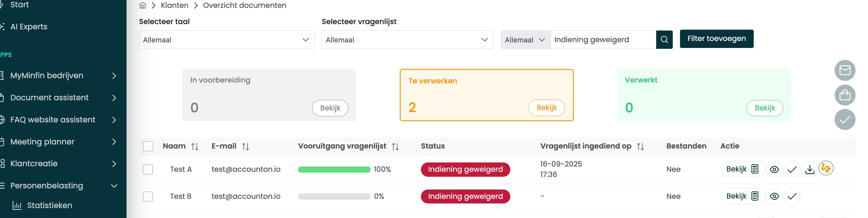Click the search magnifier icon
Viewport: 868px width, 218px height.
(x=664, y=40)
